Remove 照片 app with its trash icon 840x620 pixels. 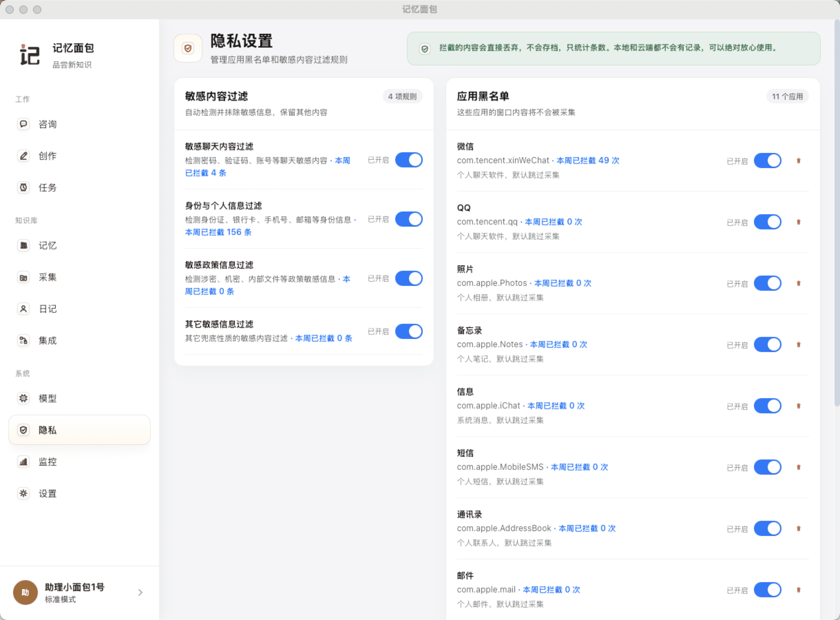798,283
